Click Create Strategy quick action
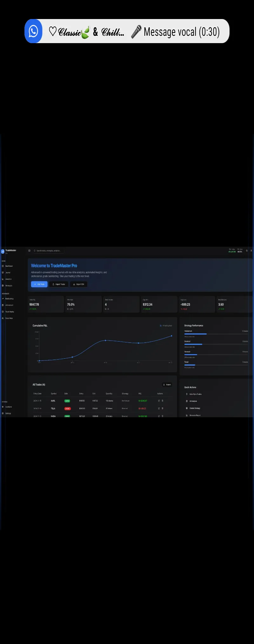Image resolution: width=254 pixels, height=644 pixels. pyautogui.click(x=193, y=408)
